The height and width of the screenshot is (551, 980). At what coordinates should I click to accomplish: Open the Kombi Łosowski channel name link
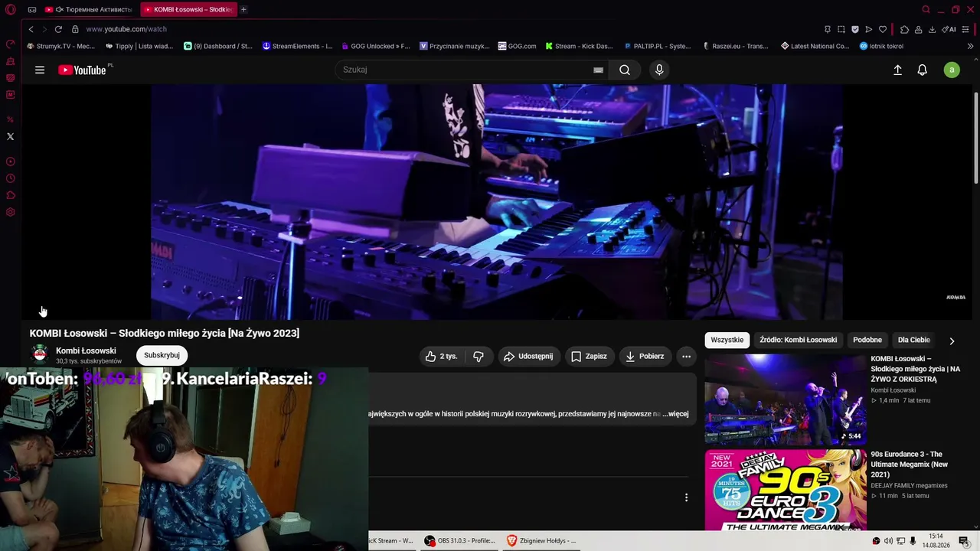(x=86, y=350)
